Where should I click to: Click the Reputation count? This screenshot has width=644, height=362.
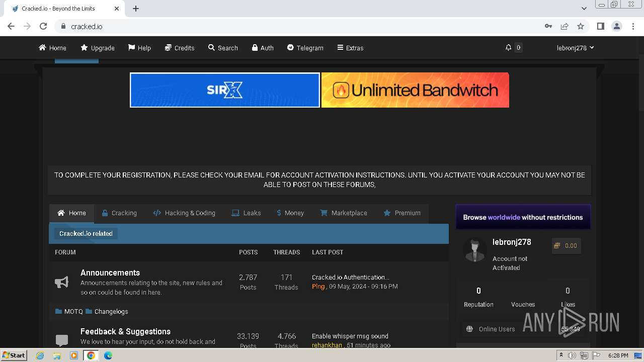[x=478, y=291]
